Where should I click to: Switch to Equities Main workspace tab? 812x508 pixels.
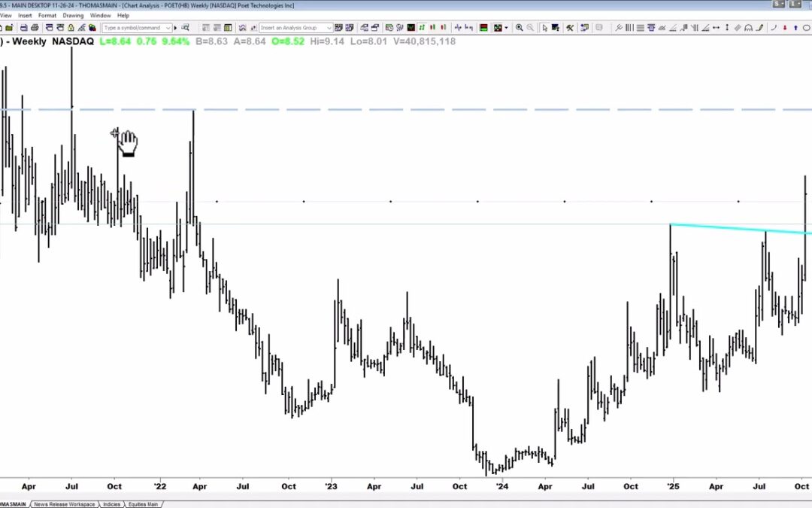pyautogui.click(x=141, y=503)
